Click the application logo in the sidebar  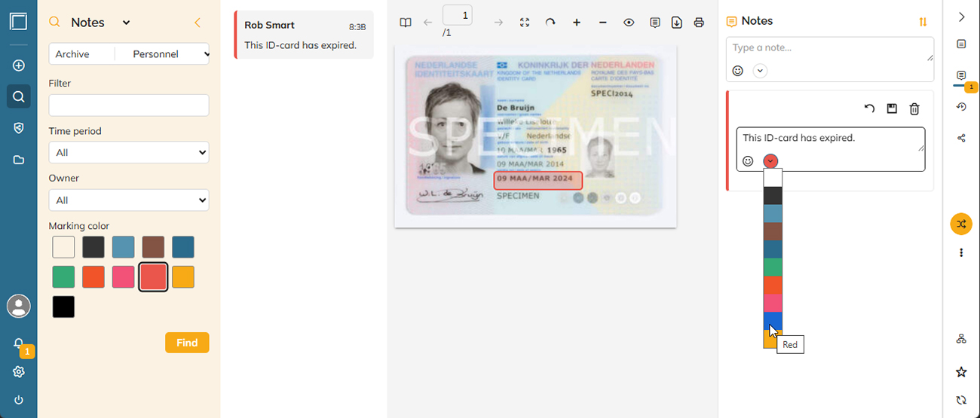click(x=19, y=21)
